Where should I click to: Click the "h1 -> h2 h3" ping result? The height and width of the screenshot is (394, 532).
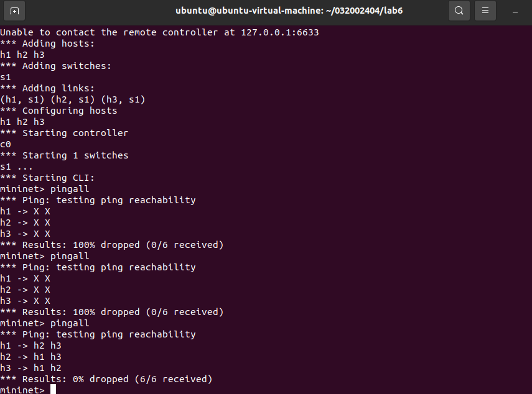tap(30, 346)
